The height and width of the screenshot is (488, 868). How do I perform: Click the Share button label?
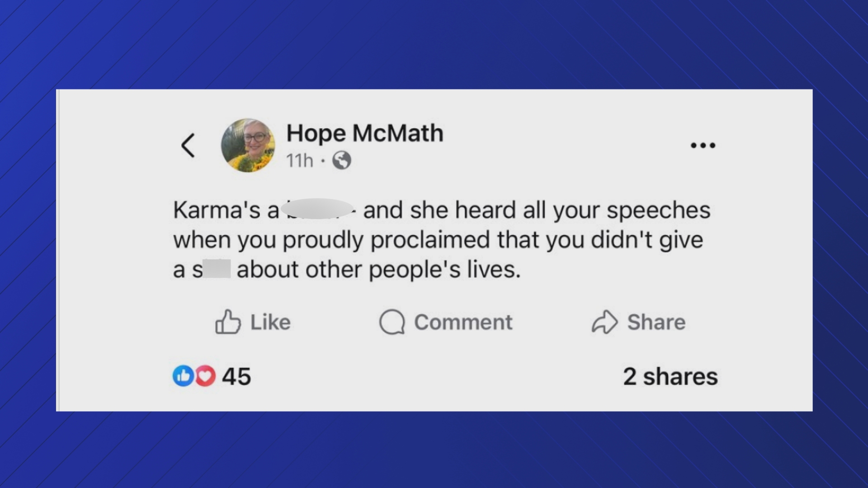(x=657, y=322)
